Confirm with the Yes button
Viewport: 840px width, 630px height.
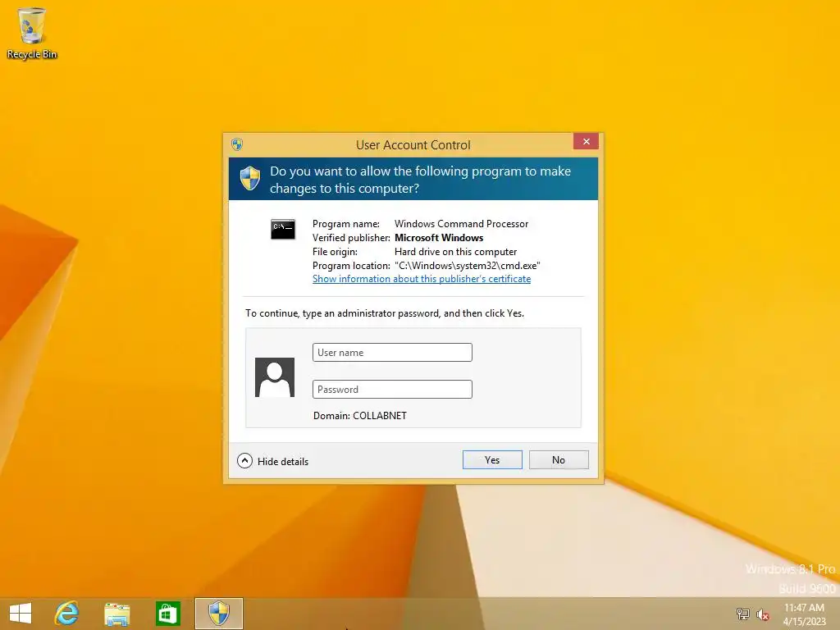click(x=492, y=459)
